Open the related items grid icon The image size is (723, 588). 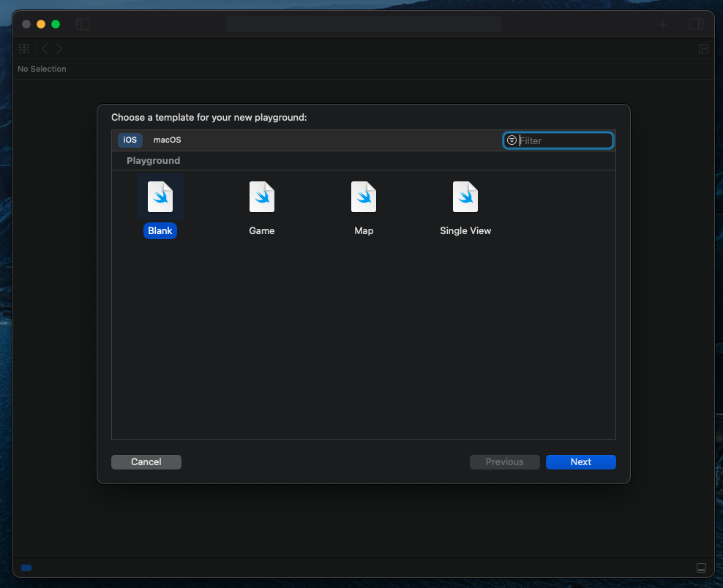pos(24,48)
